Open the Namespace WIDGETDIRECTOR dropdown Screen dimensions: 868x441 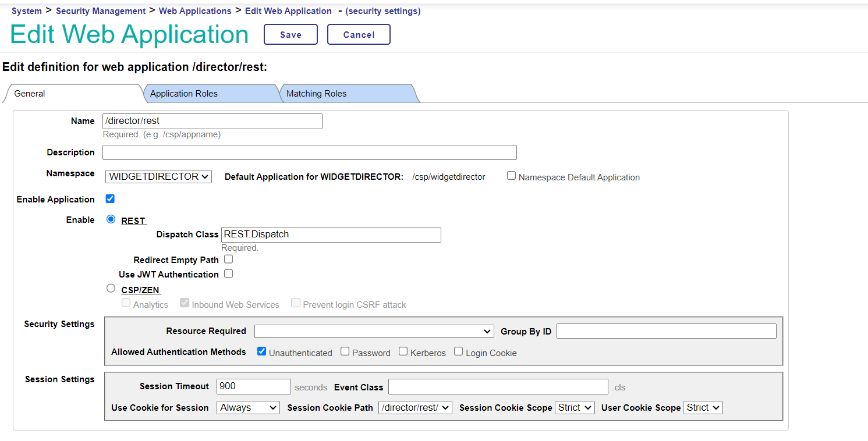point(159,177)
